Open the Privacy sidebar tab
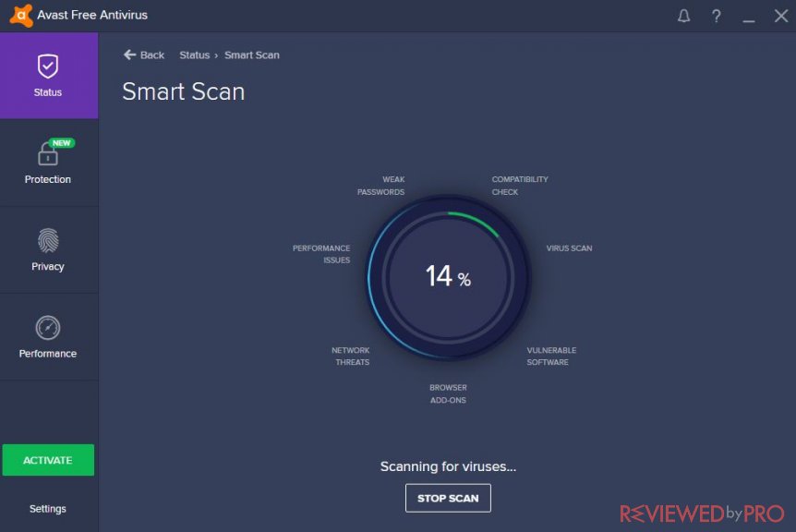796x532 pixels. (49, 249)
